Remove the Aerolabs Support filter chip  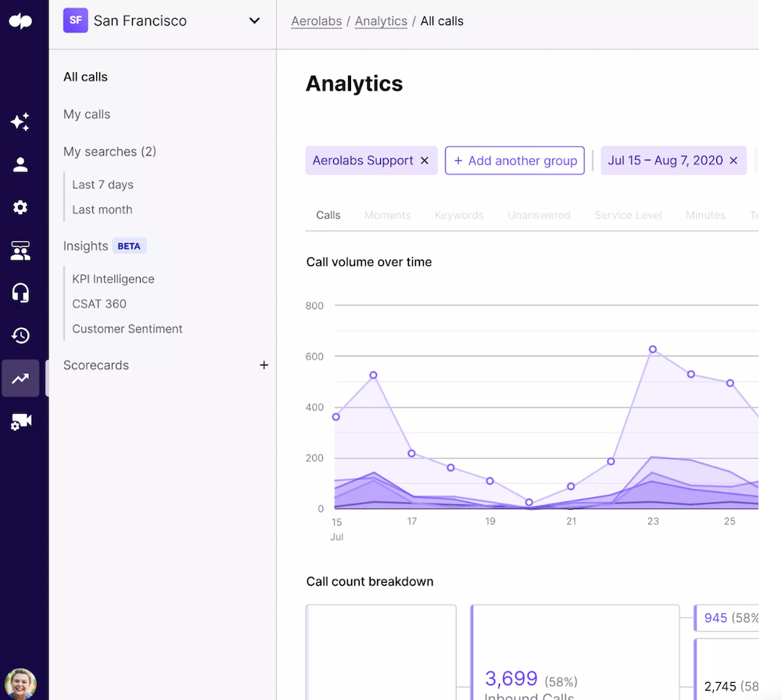(x=425, y=160)
